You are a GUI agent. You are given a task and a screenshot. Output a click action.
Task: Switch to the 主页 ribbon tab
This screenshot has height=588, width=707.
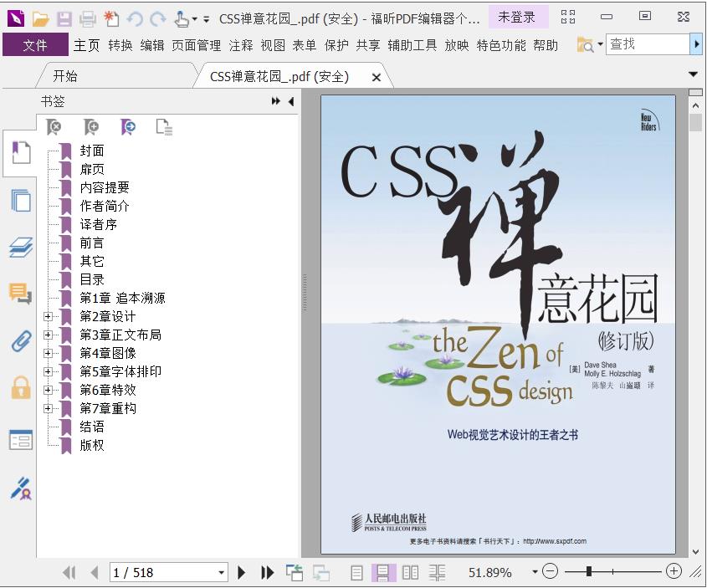click(86, 45)
